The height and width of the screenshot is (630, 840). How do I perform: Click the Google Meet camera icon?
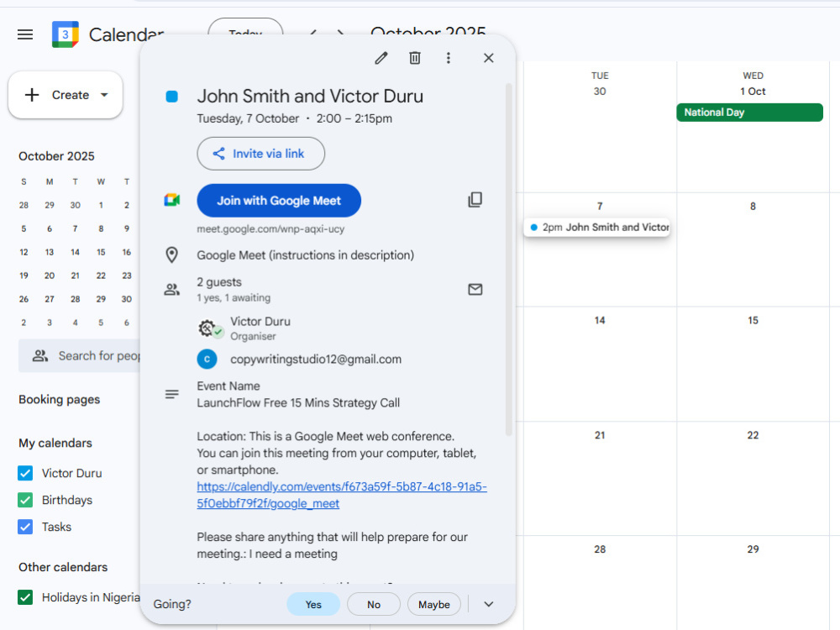(x=172, y=200)
